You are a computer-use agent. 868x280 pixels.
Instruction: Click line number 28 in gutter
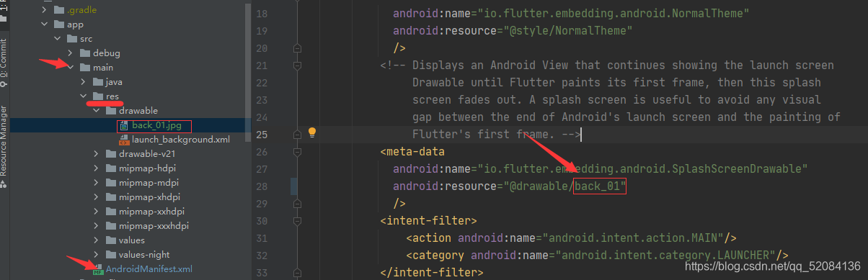click(x=262, y=186)
